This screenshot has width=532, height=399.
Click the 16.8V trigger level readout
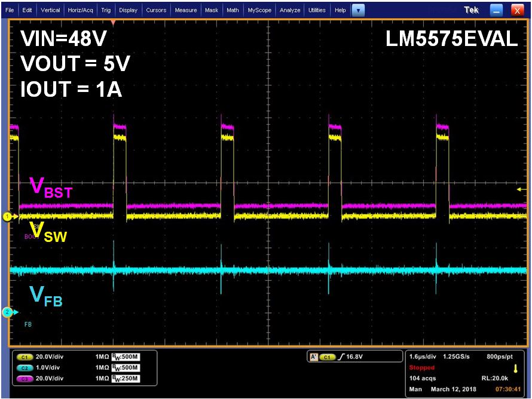point(354,357)
